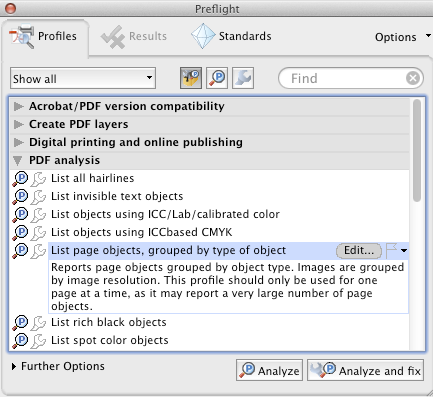Clear the Find field with X icon
Screen dimensions: 433x397
click(x=413, y=79)
